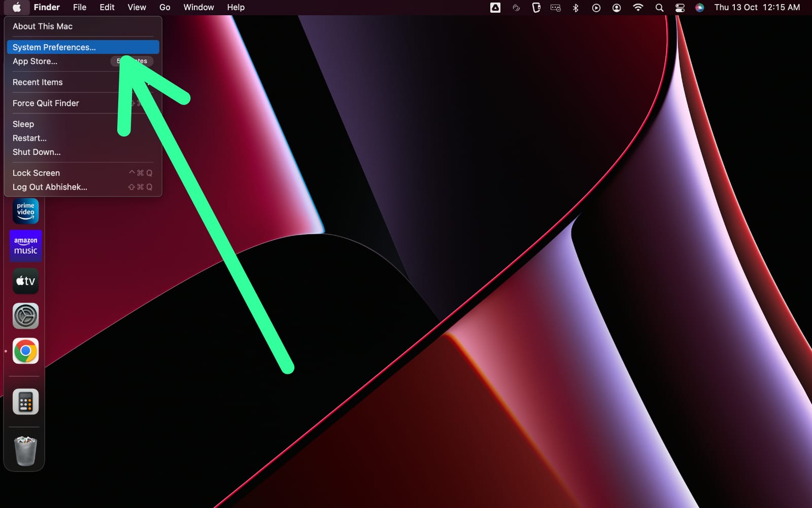
Task: Click Lock Screen in the Apple menu
Action: pos(36,173)
